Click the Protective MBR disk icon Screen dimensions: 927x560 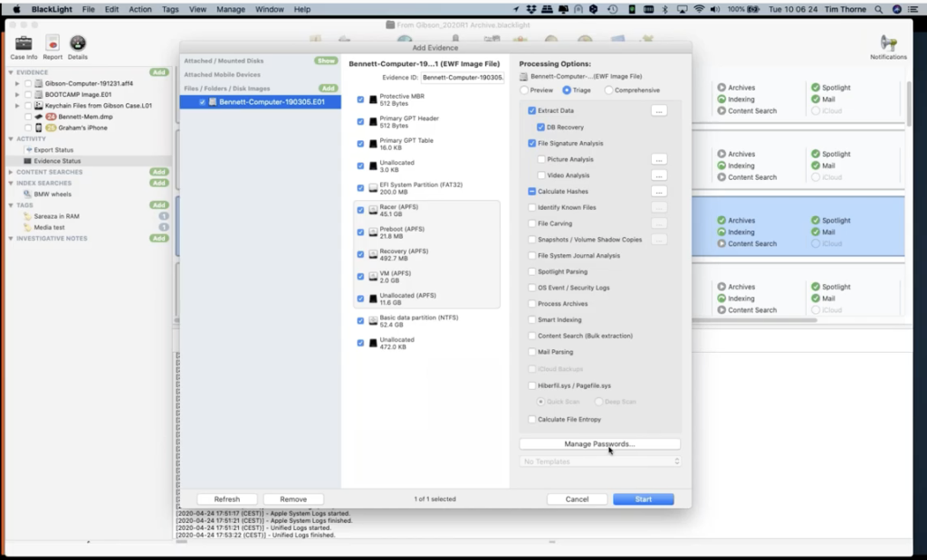tap(373, 100)
